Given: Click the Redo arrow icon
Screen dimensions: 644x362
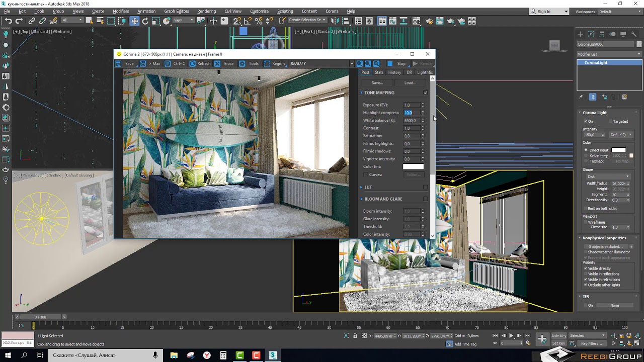Looking at the screenshot, I should pos(19,21).
